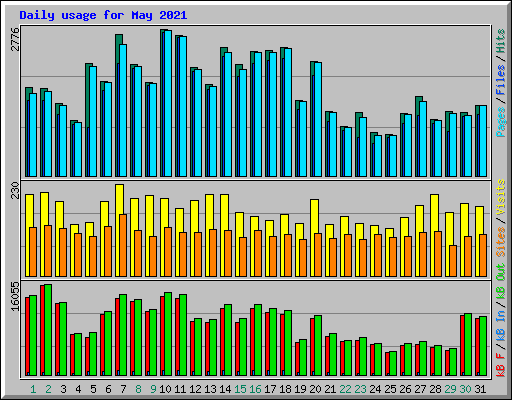Click day label 28 on the x-axis
The image size is (512, 400).
tap(435, 389)
